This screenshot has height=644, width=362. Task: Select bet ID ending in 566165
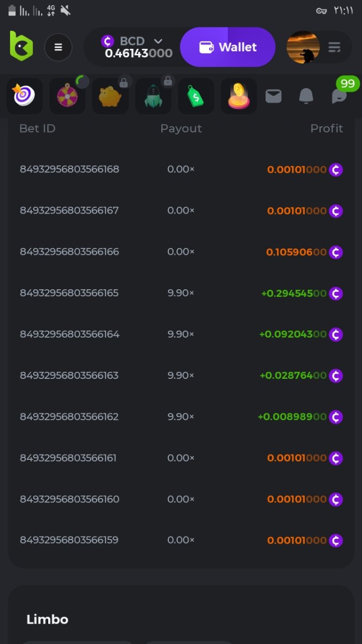click(x=69, y=293)
